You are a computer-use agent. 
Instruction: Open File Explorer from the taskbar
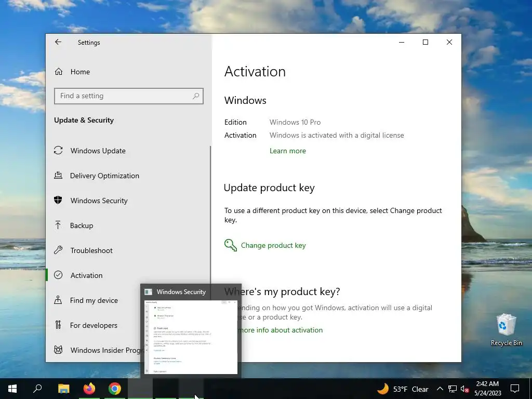(x=64, y=389)
